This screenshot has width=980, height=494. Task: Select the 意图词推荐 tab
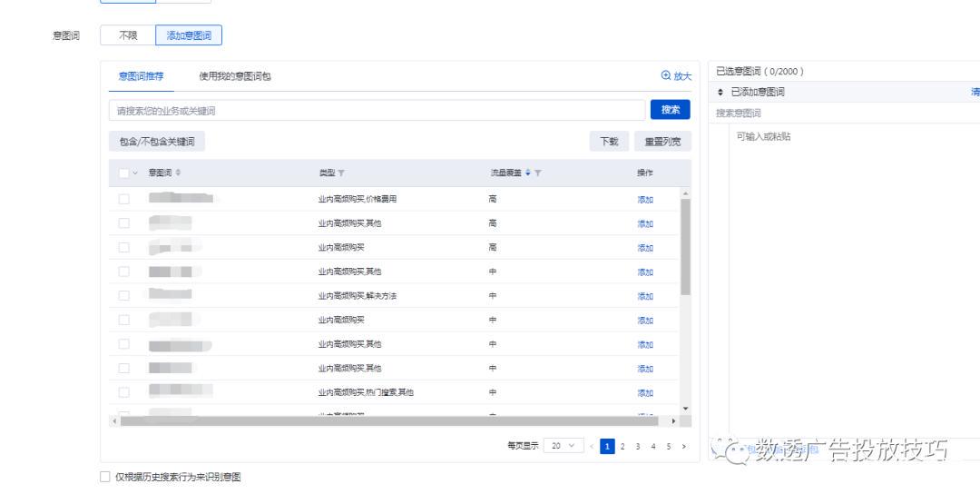pyautogui.click(x=141, y=76)
